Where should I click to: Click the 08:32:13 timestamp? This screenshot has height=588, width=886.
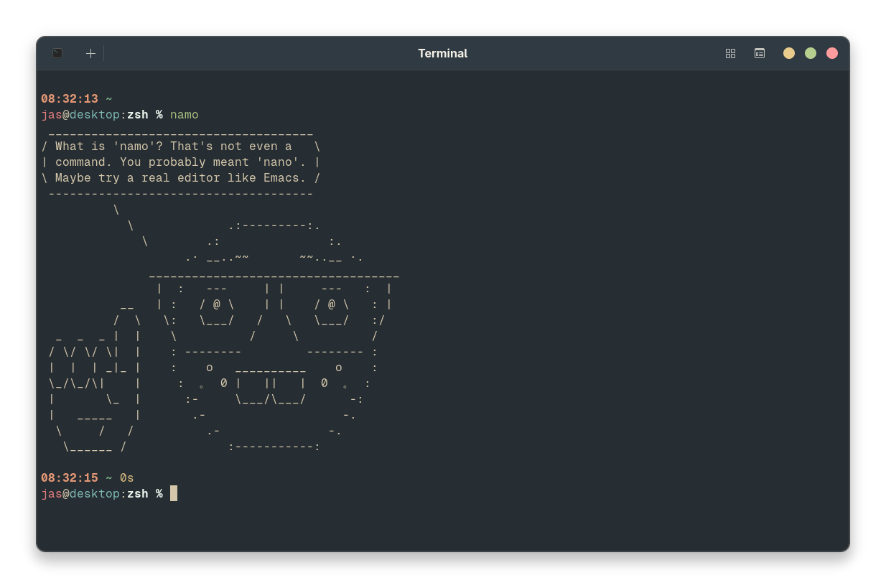point(70,99)
